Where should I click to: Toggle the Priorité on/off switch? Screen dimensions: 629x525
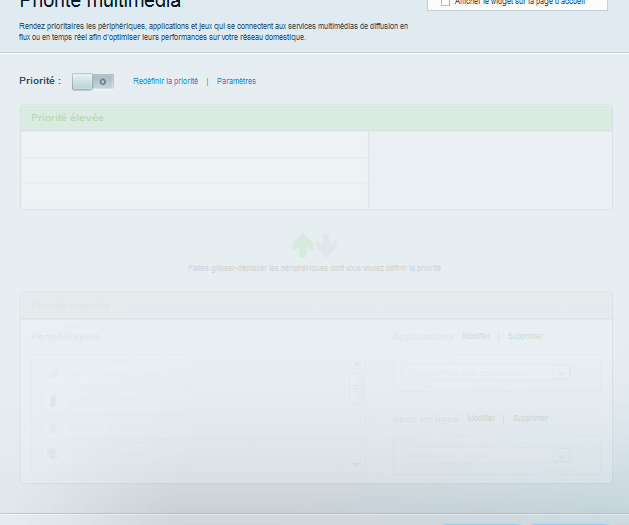coord(93,81)
